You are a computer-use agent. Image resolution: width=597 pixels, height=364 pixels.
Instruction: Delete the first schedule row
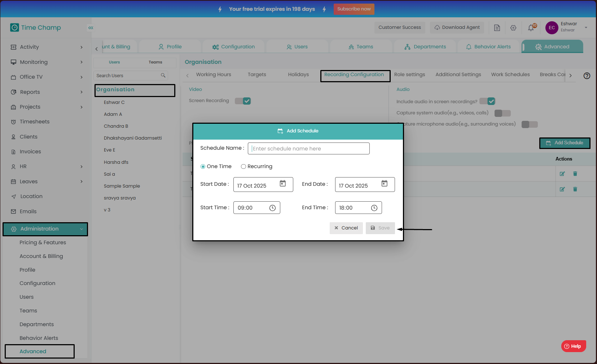(x=575, y=174)
